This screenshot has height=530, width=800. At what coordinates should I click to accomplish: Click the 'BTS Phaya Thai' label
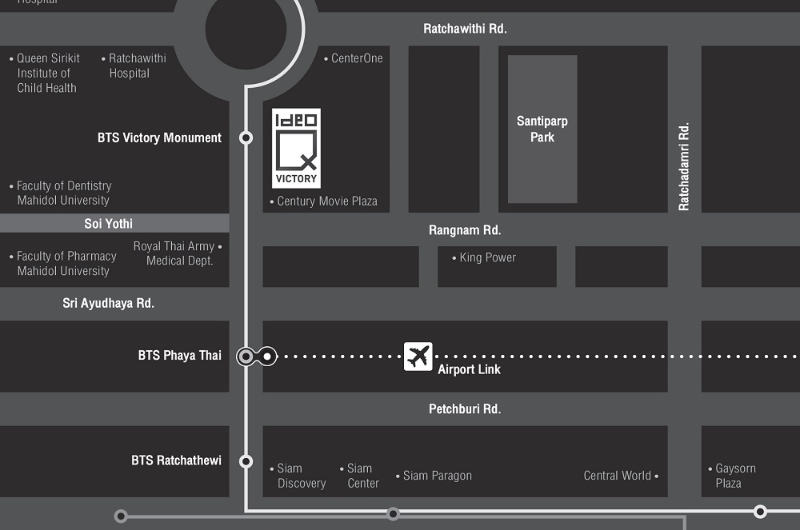180,356
